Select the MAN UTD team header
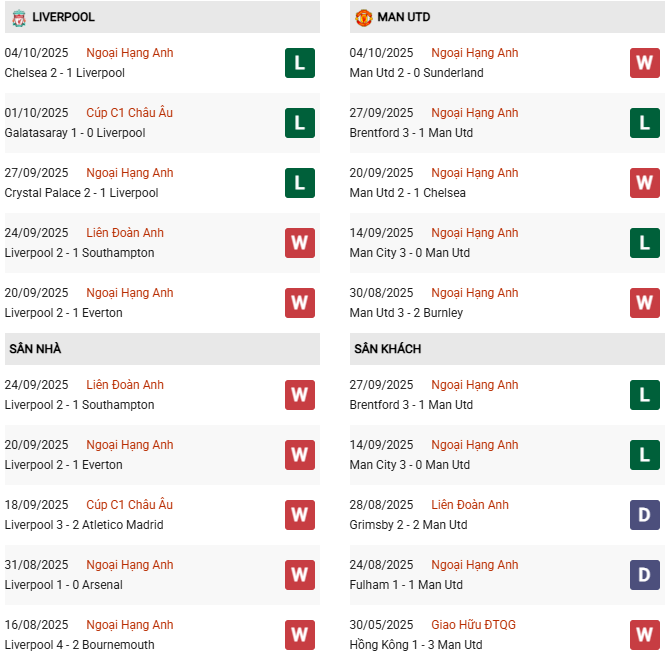Screen dimensions: 666x657 (404, 18)
